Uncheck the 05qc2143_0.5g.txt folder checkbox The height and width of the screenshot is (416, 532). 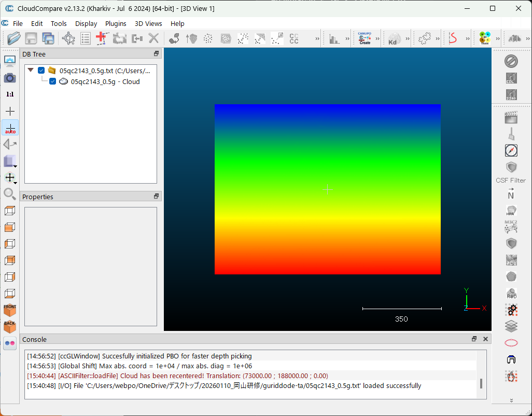point(41,71)
